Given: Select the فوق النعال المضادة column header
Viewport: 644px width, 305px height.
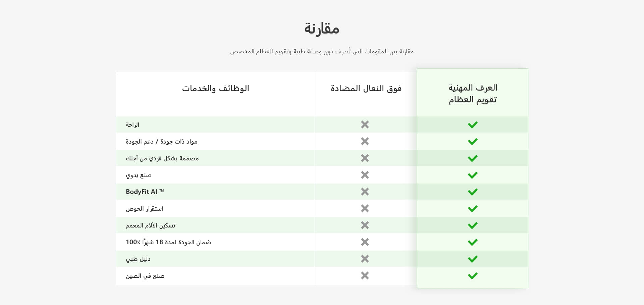Looking at the screenshot, I should pos(366,89).
